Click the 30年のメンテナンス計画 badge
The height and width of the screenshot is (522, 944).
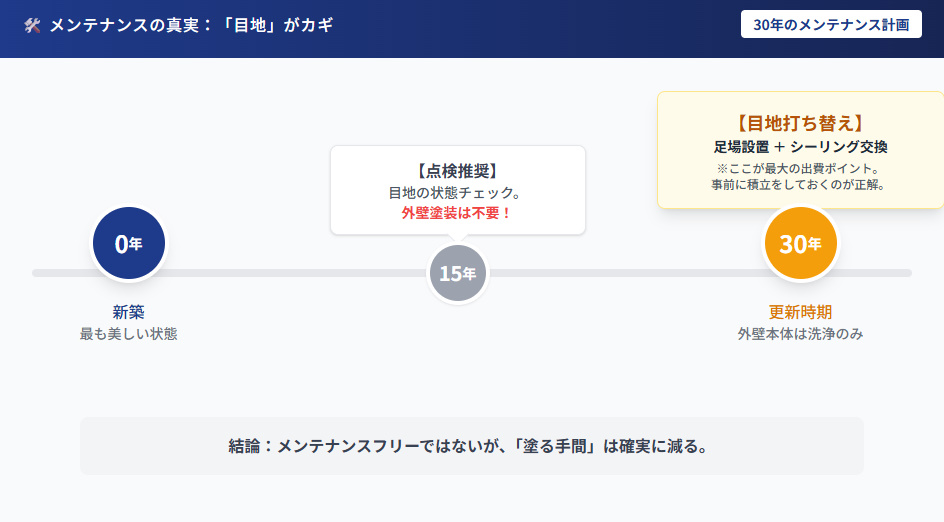click(831, 25)
